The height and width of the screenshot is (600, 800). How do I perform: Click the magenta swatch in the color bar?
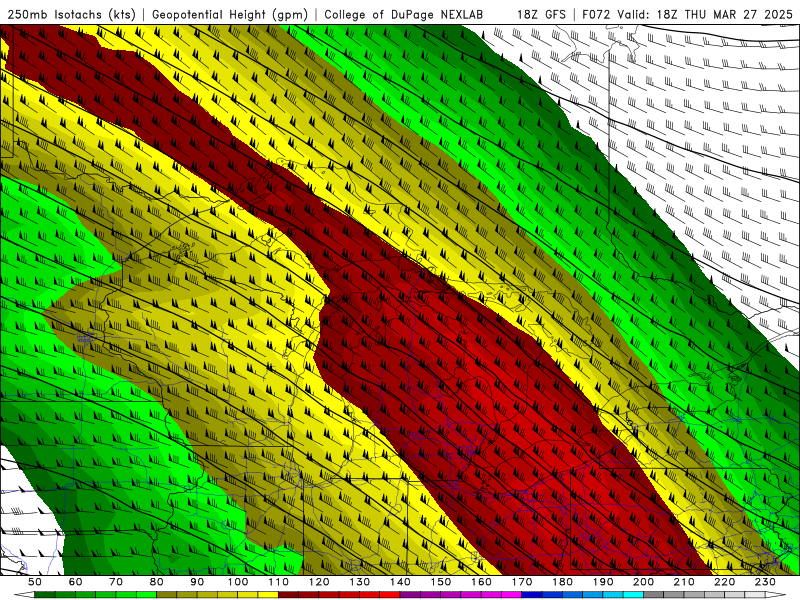pyautogui.click(x=511, y=595)
